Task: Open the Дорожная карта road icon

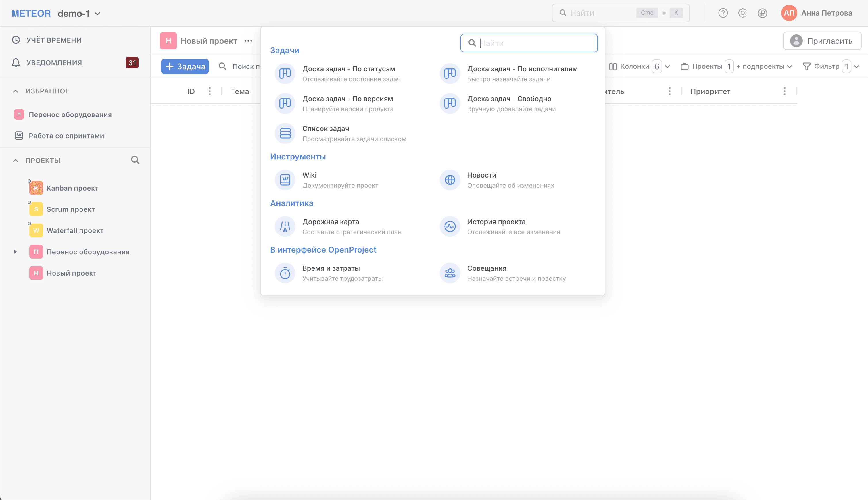Action: coord(285,226)
